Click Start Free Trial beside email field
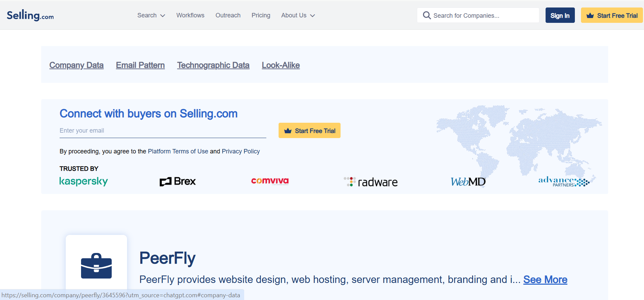The width and height of the screenshot is (644, 300). click(310, 131)
